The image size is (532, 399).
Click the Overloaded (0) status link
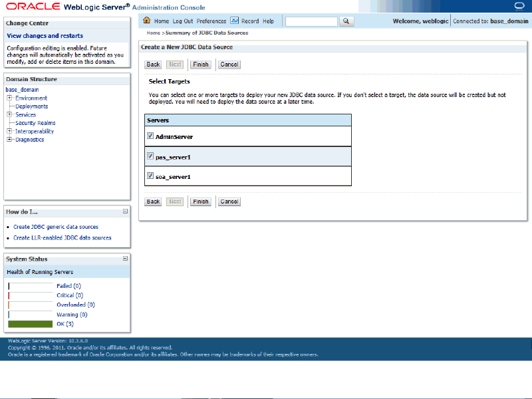[76, 305]
